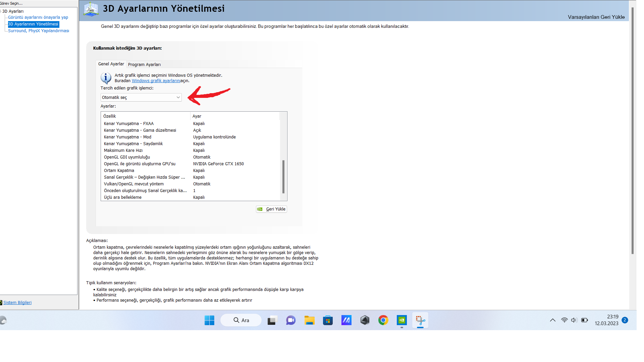644x362 pixels.
Task: Open the Windows grafik ayarlarını link
Action: 156,81
